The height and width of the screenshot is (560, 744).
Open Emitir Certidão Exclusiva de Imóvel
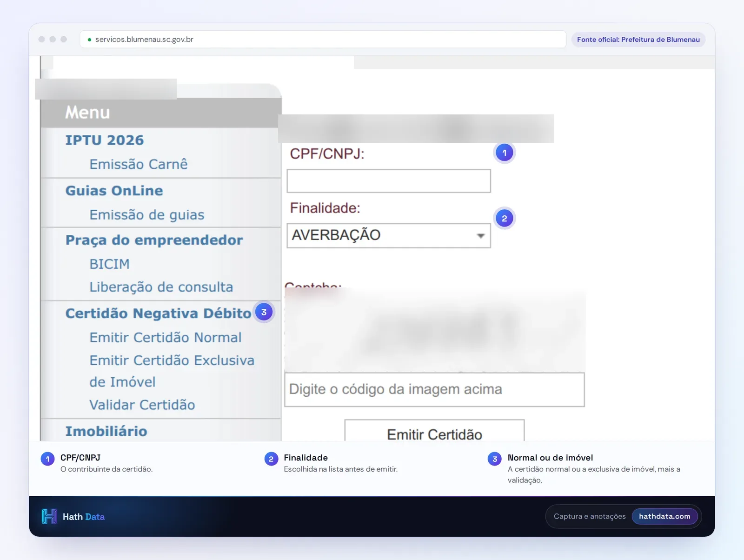[x=172, y=371]
